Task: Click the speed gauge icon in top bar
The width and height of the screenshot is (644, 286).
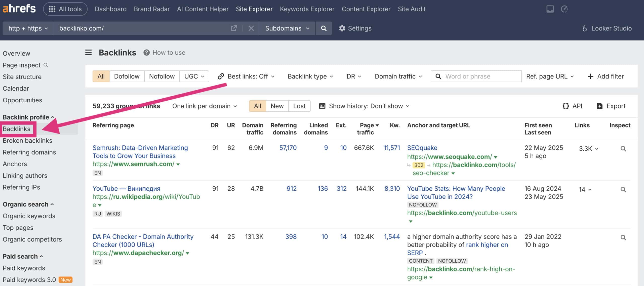Action: coord(564,9)
